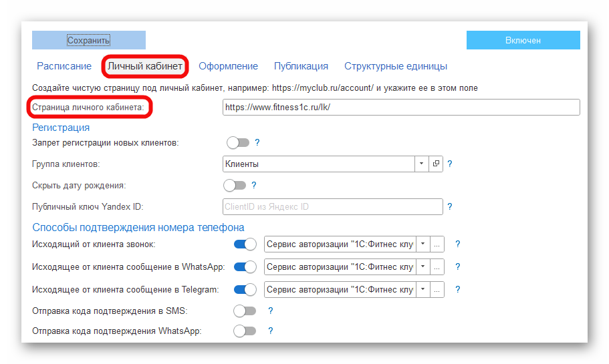The height and width of the screenshot is (364, 609).
Task: Show help for Запрет регистрации новых клиентов
Action: pyautogui.click(x=257, y=143)
